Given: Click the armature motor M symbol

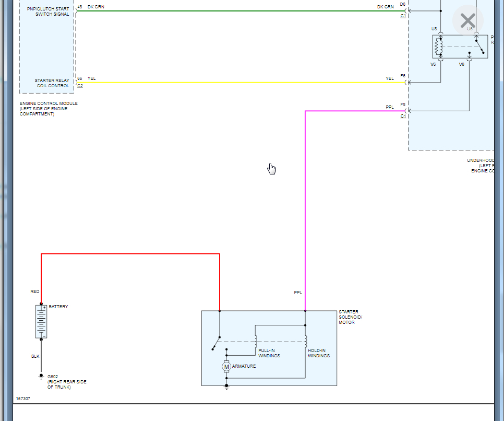Looking at the screenshot, I should (226, 367).
